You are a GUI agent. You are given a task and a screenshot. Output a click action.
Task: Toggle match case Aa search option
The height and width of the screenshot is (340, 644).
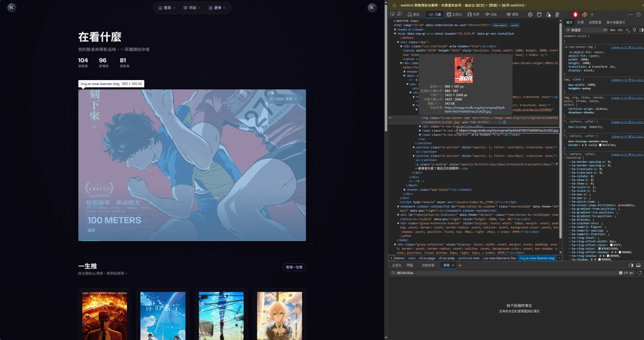(631, 273)
